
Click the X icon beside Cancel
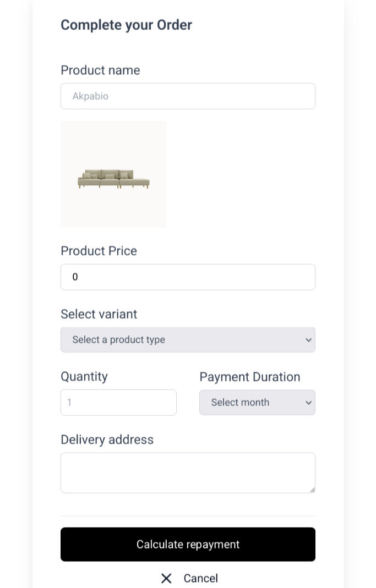coord(166,578)
